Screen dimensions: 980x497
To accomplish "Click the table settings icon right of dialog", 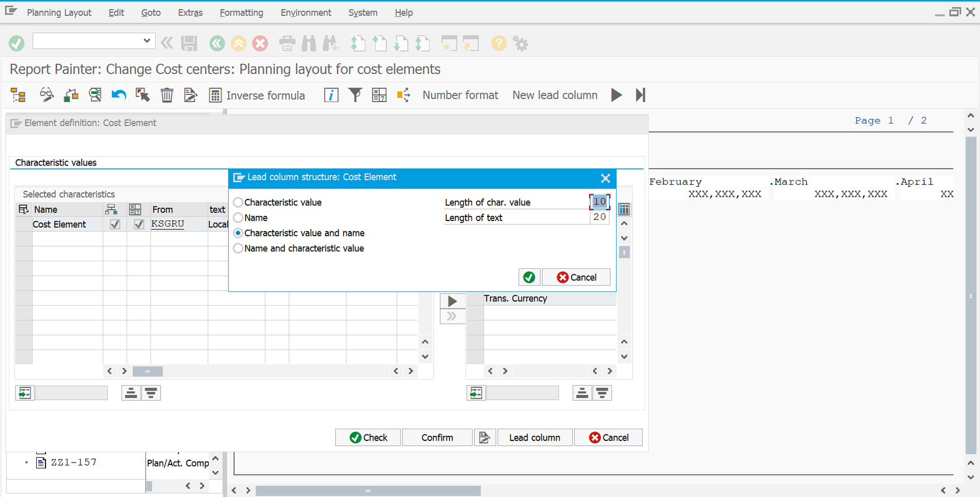I will click(x=624, y=209).
